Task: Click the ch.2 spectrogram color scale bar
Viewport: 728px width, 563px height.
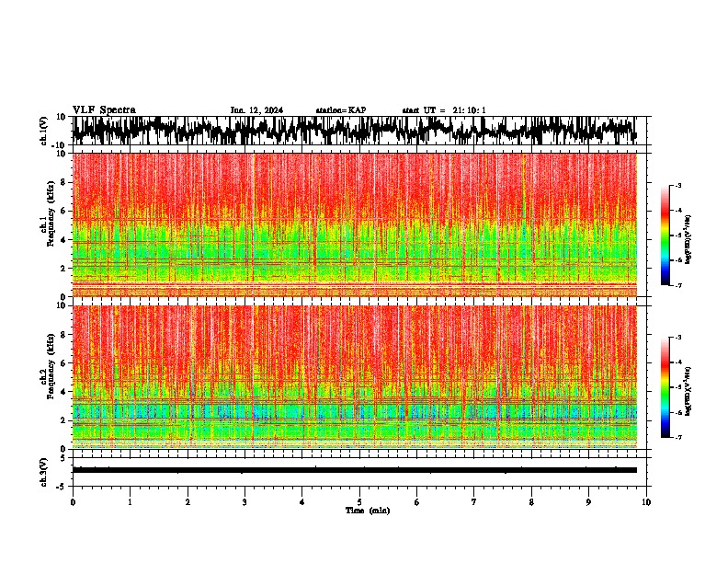Action: pyautogui.click(x=665, y=387)
